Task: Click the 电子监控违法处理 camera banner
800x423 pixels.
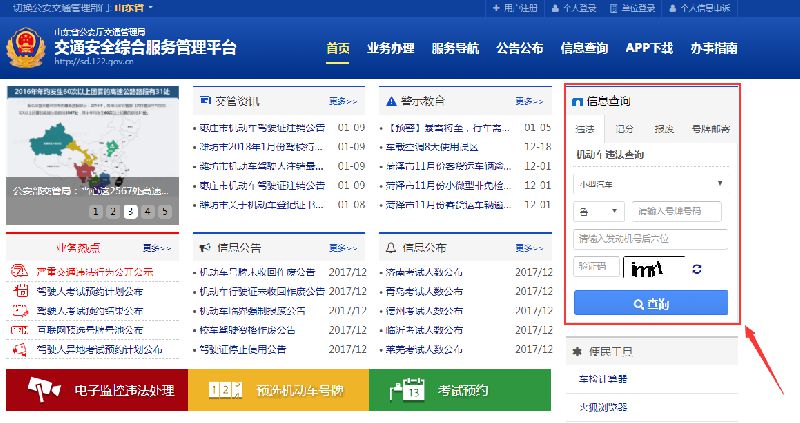Action: [x=96, y=389]
